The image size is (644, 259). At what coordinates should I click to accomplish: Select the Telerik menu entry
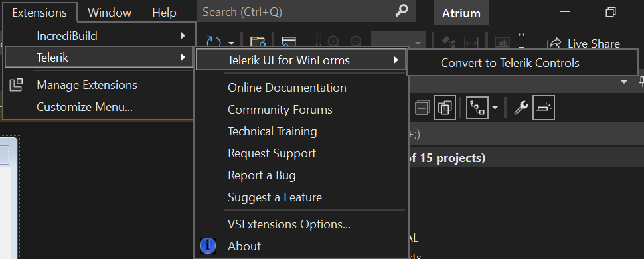click(99, 58)
